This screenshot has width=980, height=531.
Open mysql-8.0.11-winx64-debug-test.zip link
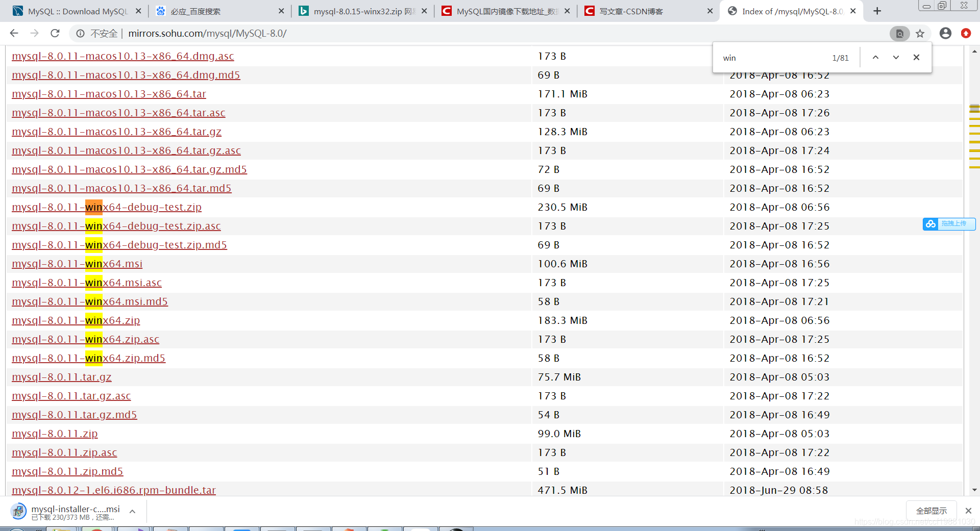[x=107, y=207]
